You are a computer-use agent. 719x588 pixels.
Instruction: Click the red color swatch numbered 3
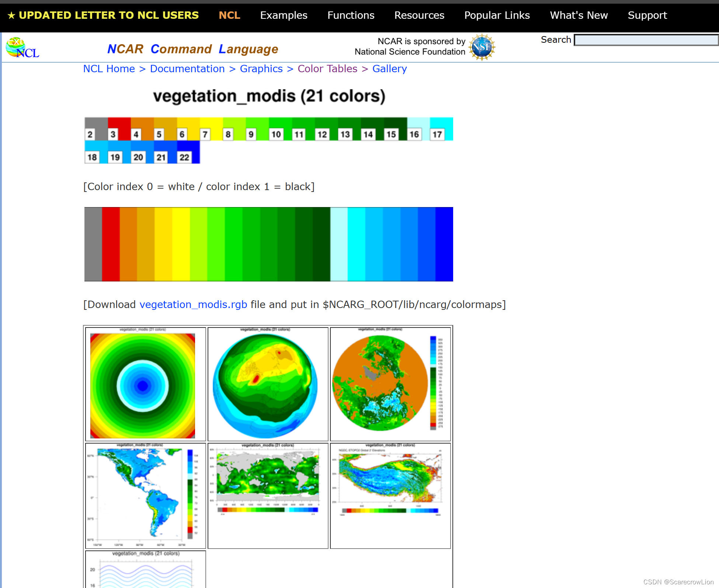tap(119, 129)
